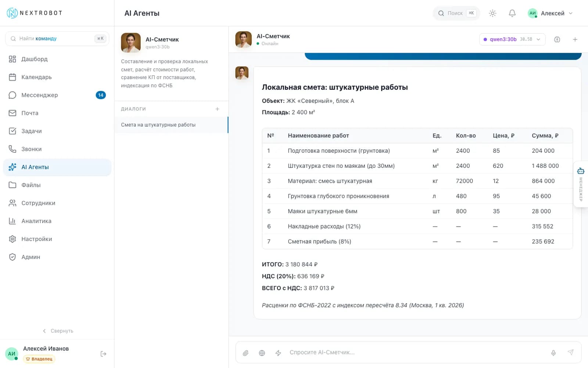Image resolution: width=588 pixels, height=368 pixels.
Task: Toggle web search globe in message bar
Action: pyautogui.click(x=262, y=353)
